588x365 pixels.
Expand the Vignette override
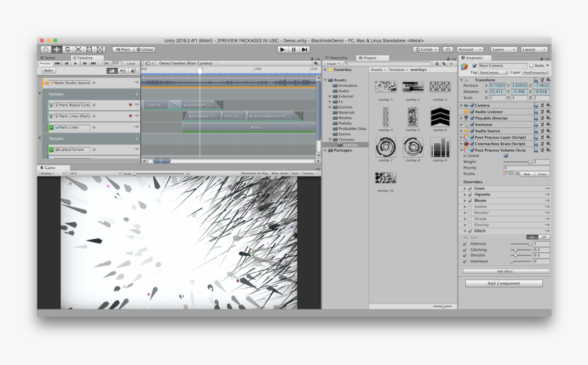[465, 195]
